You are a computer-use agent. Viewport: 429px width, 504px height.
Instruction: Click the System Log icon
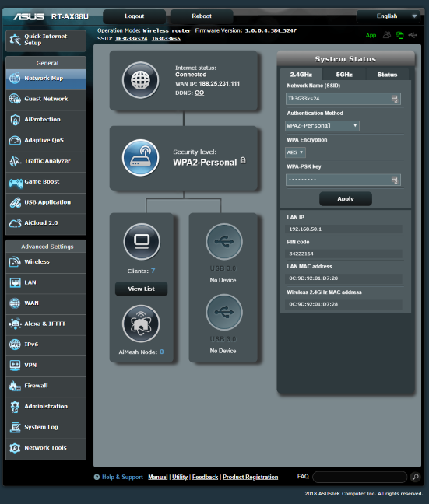(15, 427)
